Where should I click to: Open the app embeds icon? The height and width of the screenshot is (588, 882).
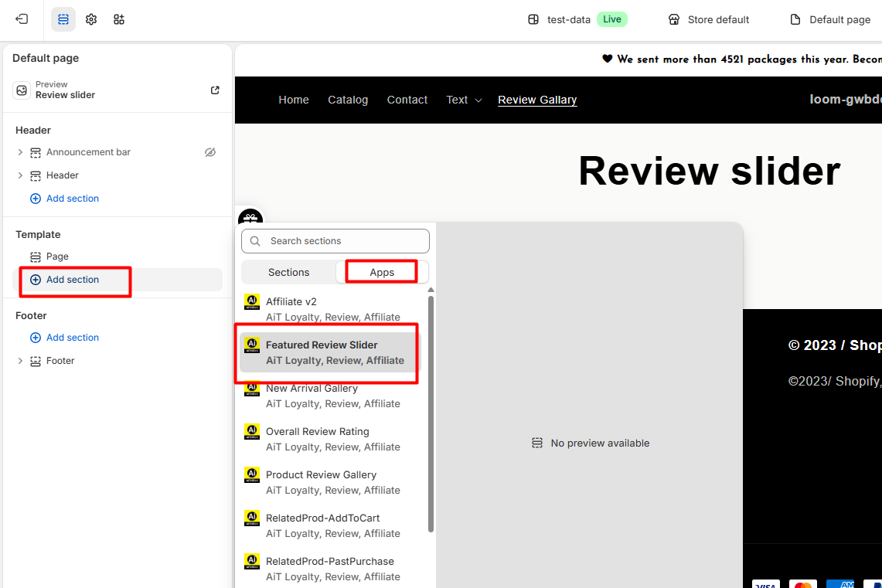pos(119,19)
